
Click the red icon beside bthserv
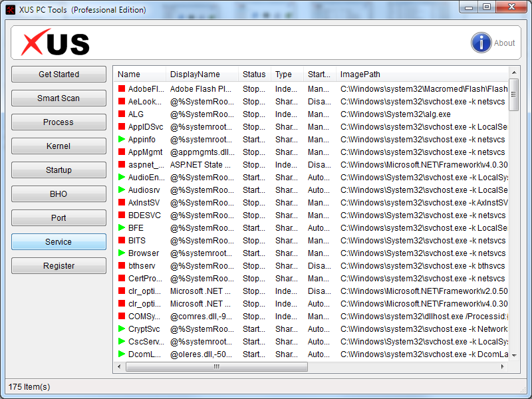(122, 266)
